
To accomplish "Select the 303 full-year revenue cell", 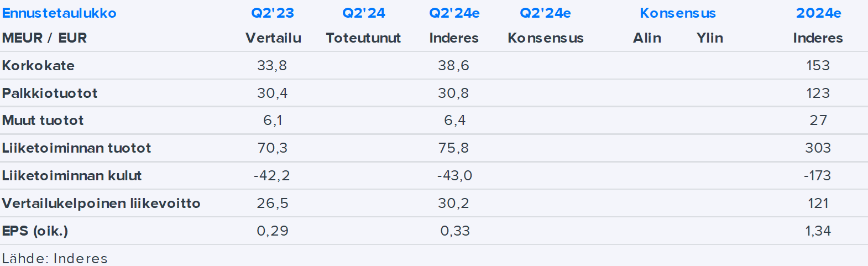I will click(x=818, y=148).
